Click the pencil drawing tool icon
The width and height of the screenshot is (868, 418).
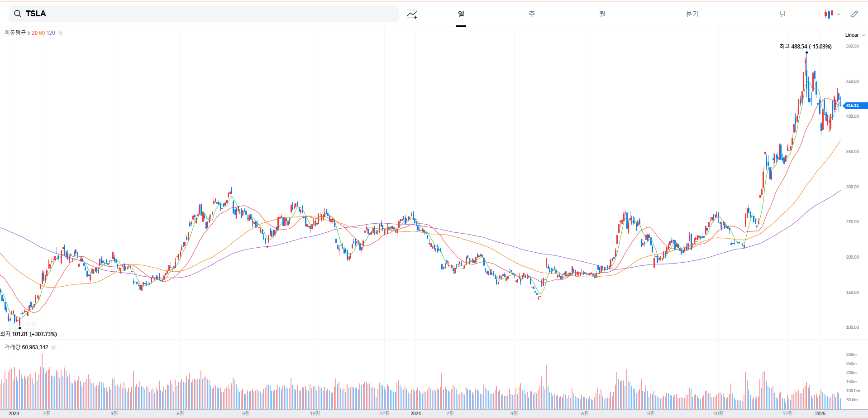click(854, 14)
